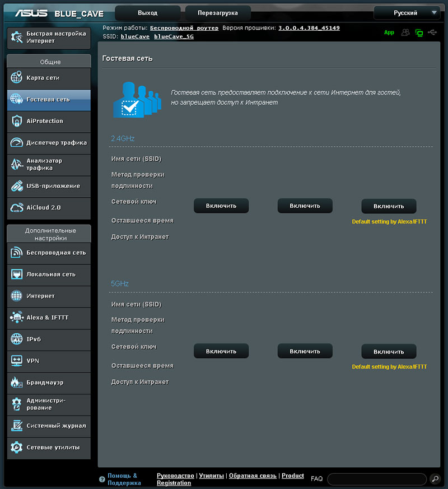
Task: Open AiProtection menu item
Action: point(49,121)
